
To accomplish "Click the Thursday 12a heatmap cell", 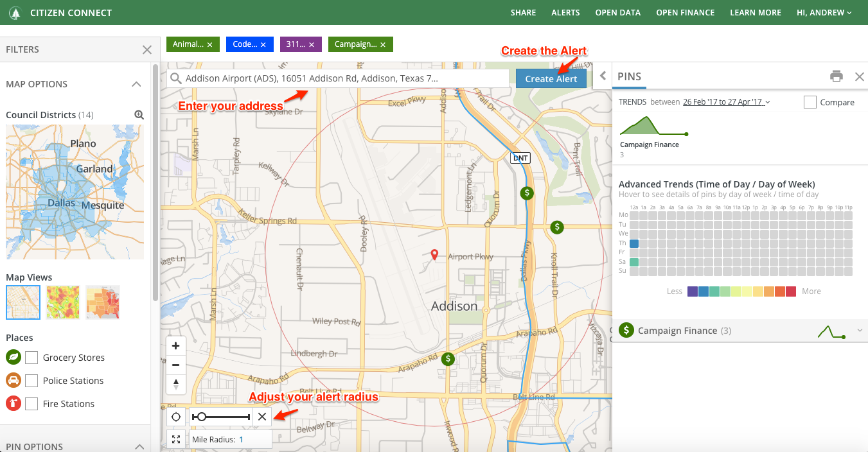I will click(634, 243).
